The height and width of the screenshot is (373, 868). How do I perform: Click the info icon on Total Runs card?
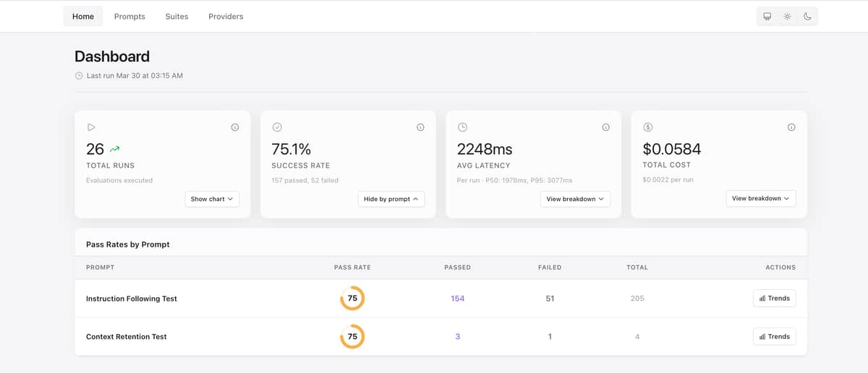point(235,127)
